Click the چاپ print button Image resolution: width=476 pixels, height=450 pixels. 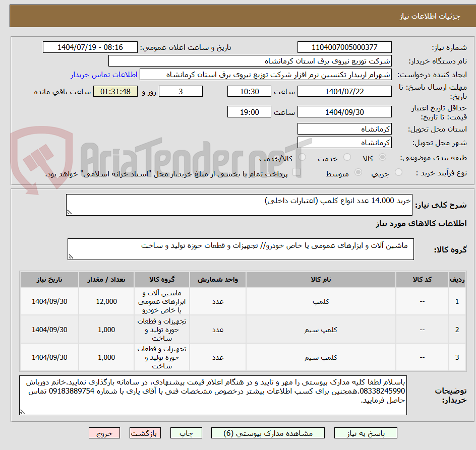tap(186, 433)
